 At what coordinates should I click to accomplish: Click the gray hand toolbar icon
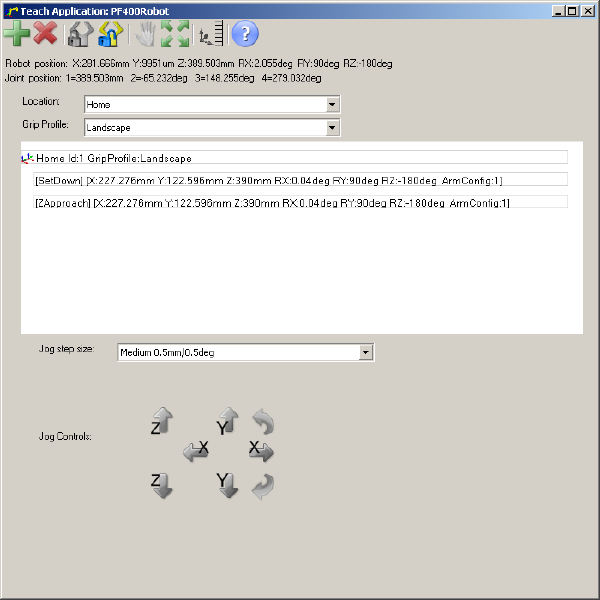[x=146, y=35]
